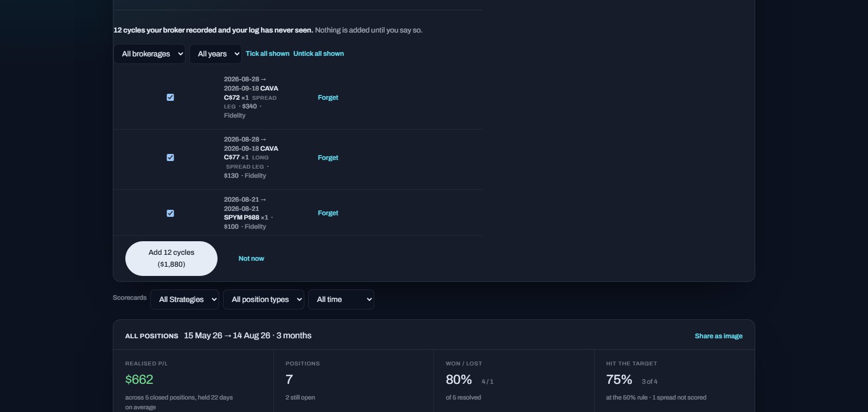Open the All time range dropdown
Screen dimensions: 868x412
pos(341,299)
